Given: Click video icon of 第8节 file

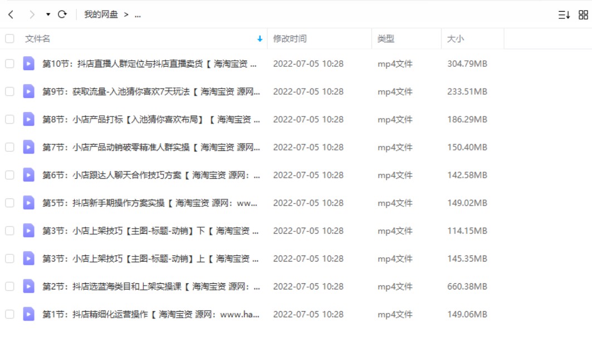Looking at the screenshot, I should click(x=29, y=119).
